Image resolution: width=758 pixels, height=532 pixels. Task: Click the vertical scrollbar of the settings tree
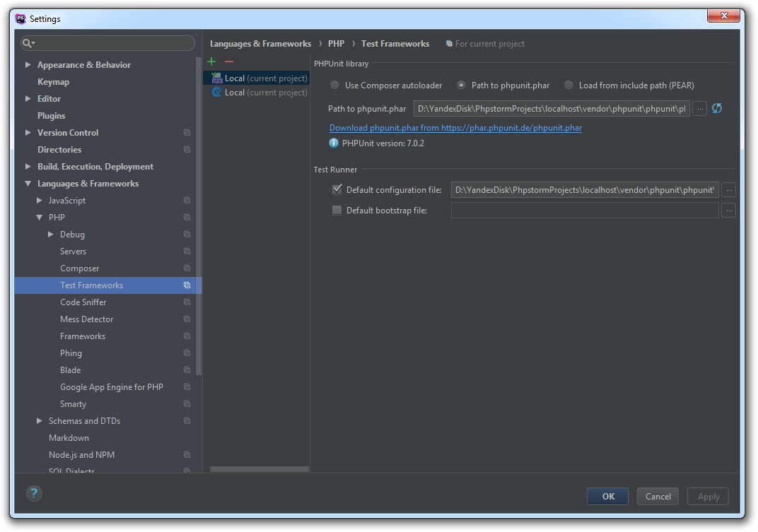click(198, 216)
